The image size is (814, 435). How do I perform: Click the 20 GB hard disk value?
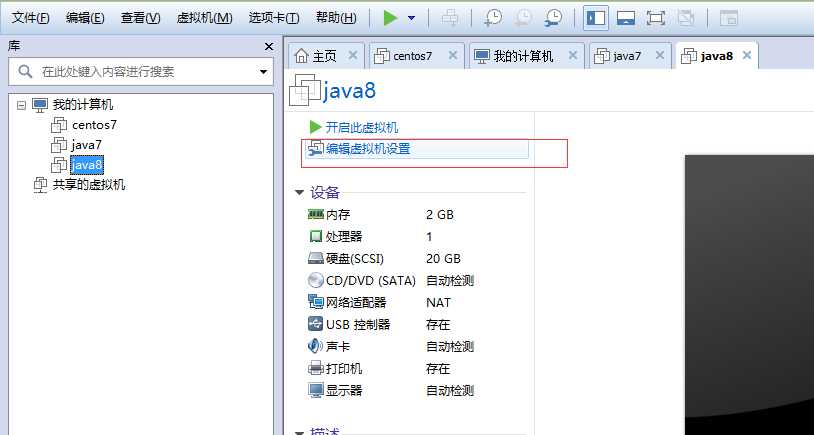click(x=443, y=259)
